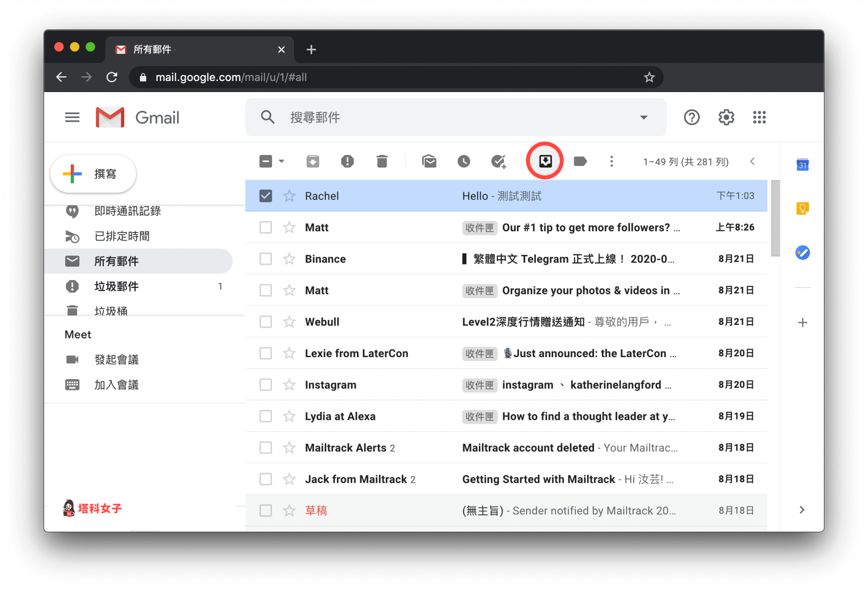Mark as read with the envelope icon
This screenshot has height=590, width=868.
click(x=429, y=161)
